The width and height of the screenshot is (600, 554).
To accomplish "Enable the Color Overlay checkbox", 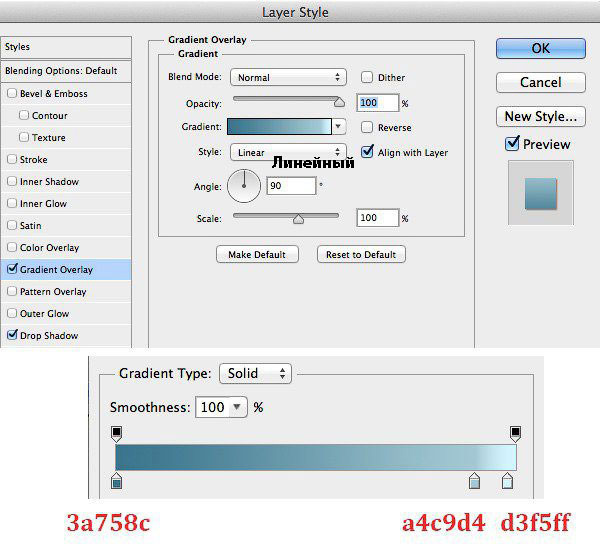I will click(12, 247).
